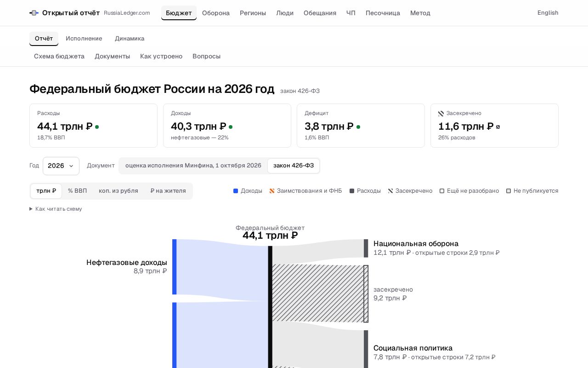Click the hatched marker after 11,6 трлн ₽
Image resolution: width=588 pixels, height=368 pixels.
point(498,127)
